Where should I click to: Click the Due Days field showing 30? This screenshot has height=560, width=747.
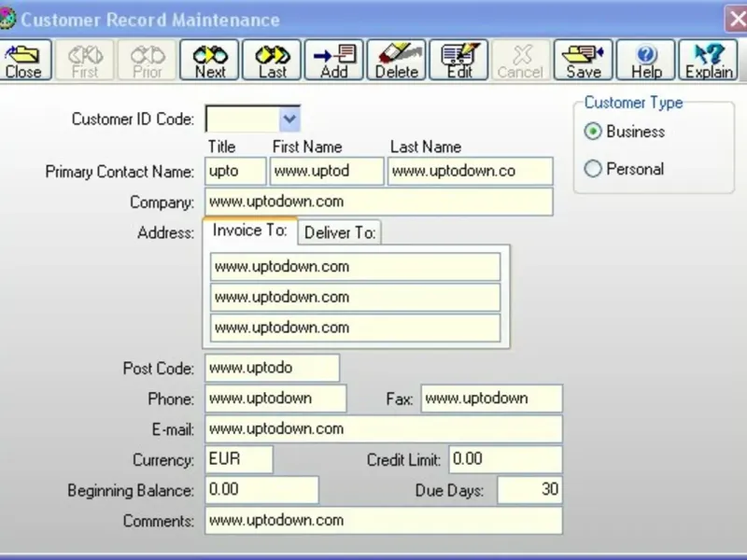tap(529, 489)
